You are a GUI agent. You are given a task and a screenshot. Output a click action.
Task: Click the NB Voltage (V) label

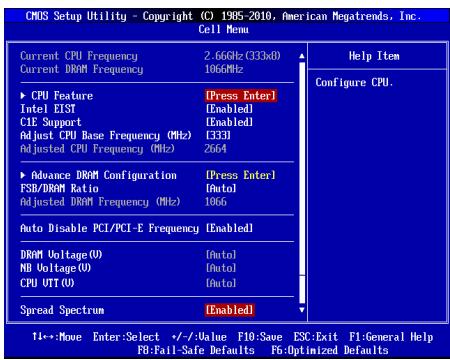(x=55, y=268)
